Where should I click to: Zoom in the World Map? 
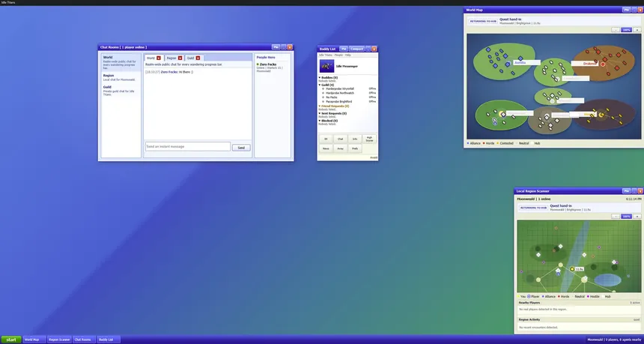pos(637,29)
